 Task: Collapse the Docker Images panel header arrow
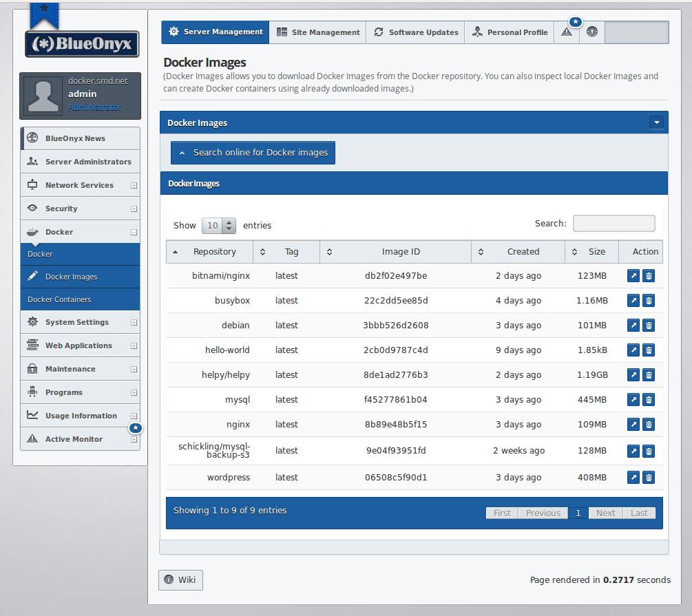tap(656, 123)
